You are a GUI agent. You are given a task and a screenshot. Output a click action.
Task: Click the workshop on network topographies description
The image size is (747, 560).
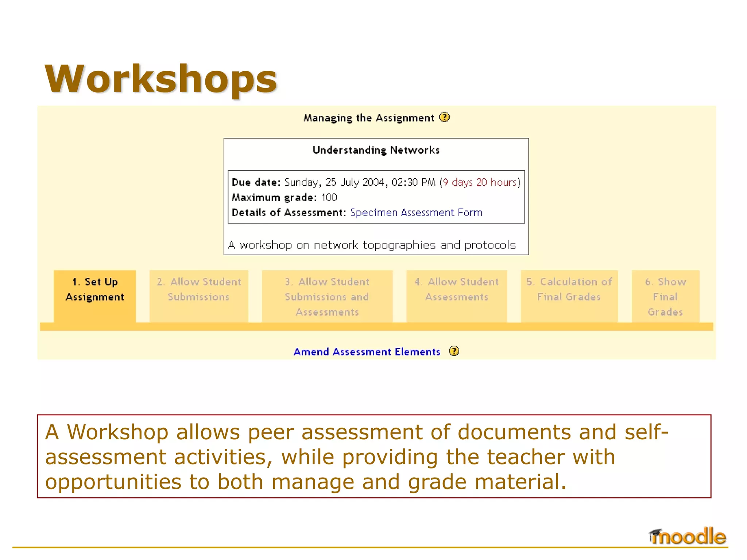point(372,245)
